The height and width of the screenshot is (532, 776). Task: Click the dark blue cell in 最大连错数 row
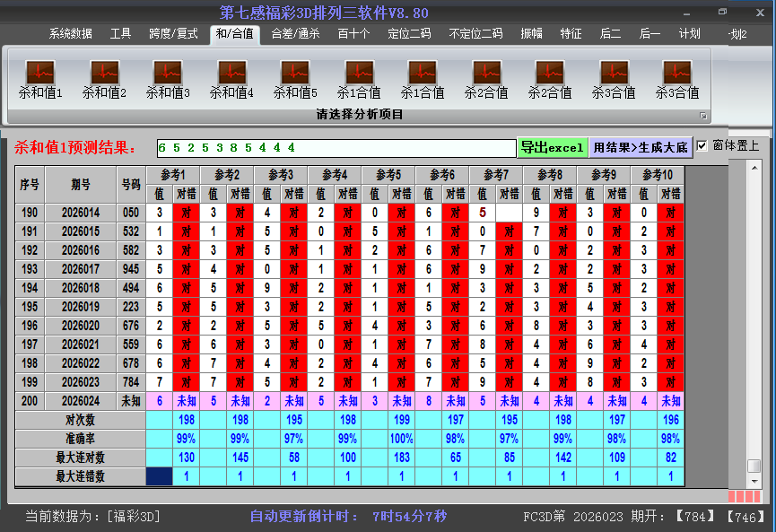tap(160, 476)
